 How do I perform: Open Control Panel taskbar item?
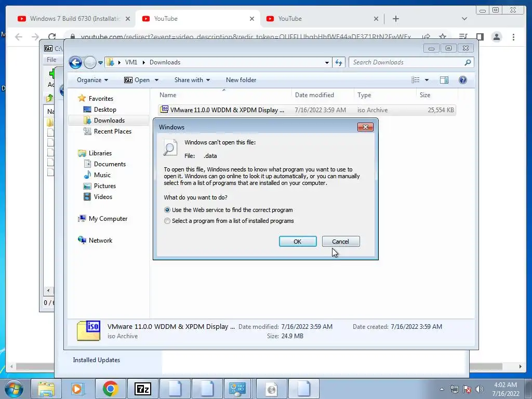coord(237,389)
